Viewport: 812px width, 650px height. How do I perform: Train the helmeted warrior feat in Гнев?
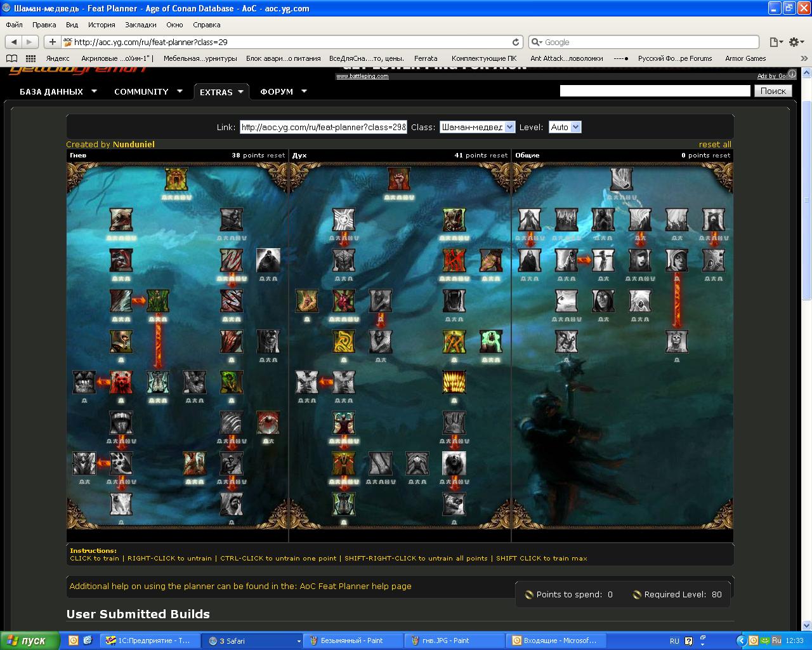pyautogui.click(x=121, y=342)
